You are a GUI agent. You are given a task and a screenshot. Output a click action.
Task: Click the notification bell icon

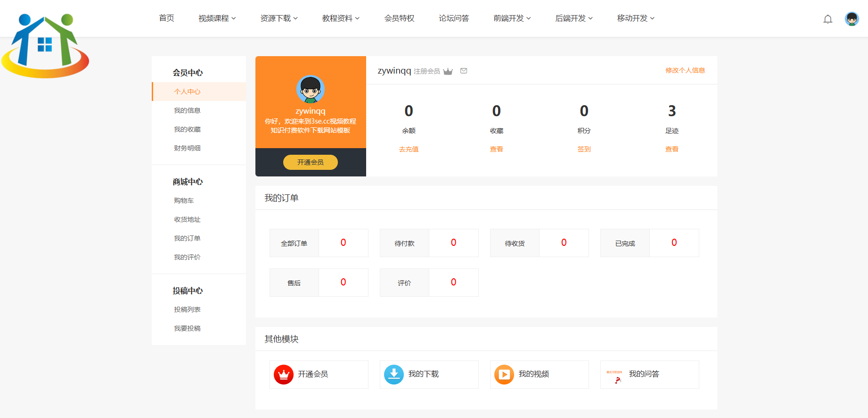click(827, 19)
